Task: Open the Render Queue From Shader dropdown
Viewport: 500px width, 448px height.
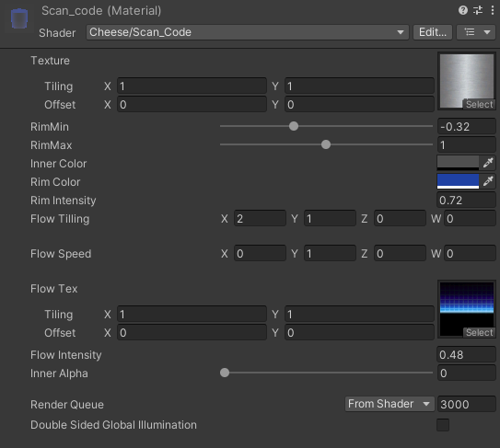Action: point(390,404)
